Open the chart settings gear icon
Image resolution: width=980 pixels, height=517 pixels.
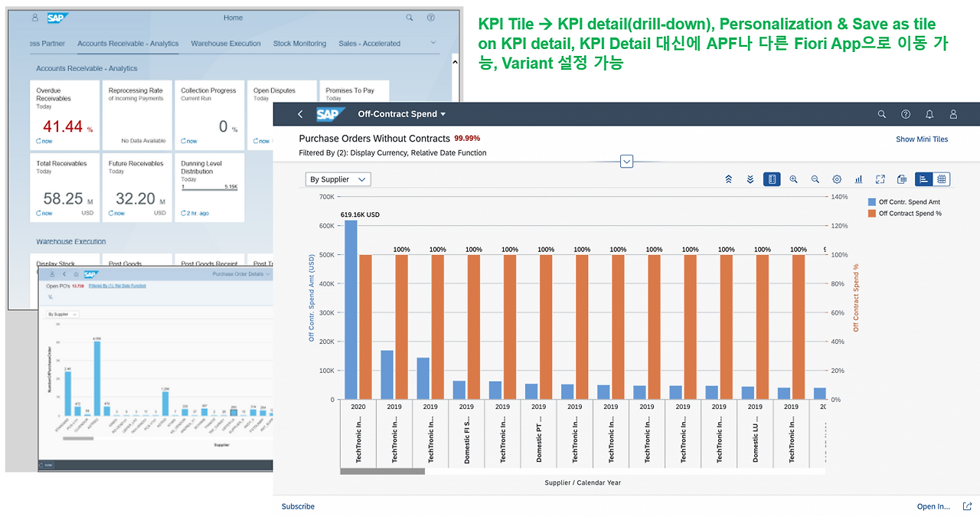tap(836, 178)
